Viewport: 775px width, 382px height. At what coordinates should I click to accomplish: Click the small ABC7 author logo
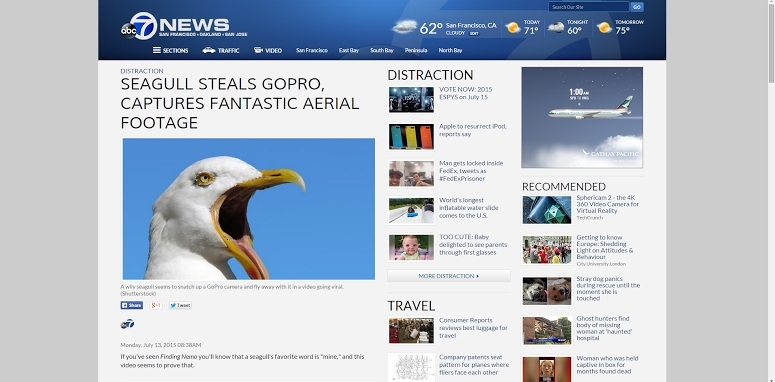[x=128, y=324]
